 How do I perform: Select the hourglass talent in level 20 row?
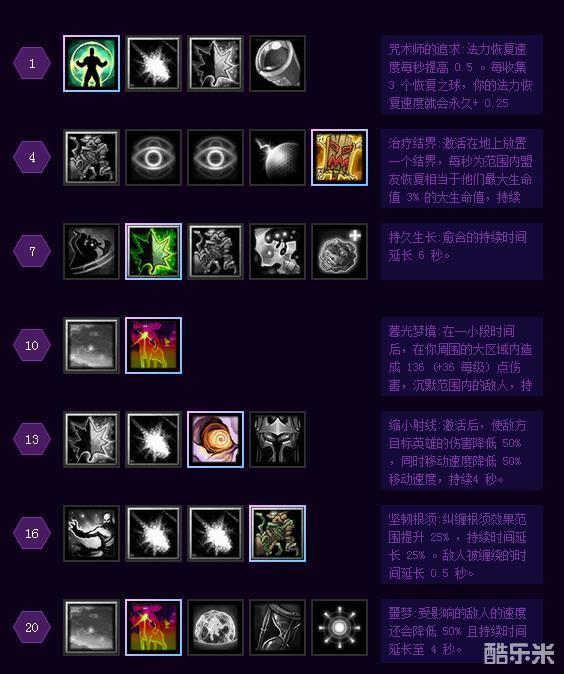(277, 627)
